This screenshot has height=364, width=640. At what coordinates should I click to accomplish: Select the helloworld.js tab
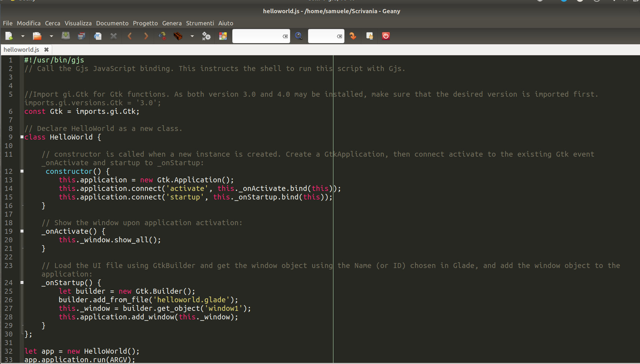click(21, 50)
